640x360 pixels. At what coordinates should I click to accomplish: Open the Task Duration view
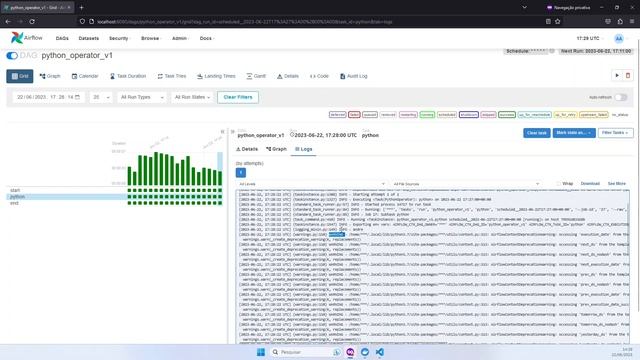[128, 76]
